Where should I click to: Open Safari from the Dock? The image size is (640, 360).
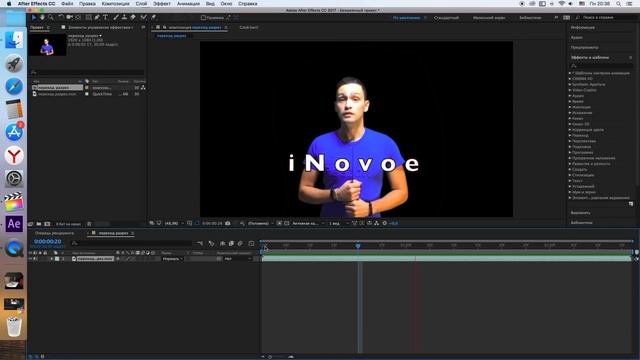[14, 86]
